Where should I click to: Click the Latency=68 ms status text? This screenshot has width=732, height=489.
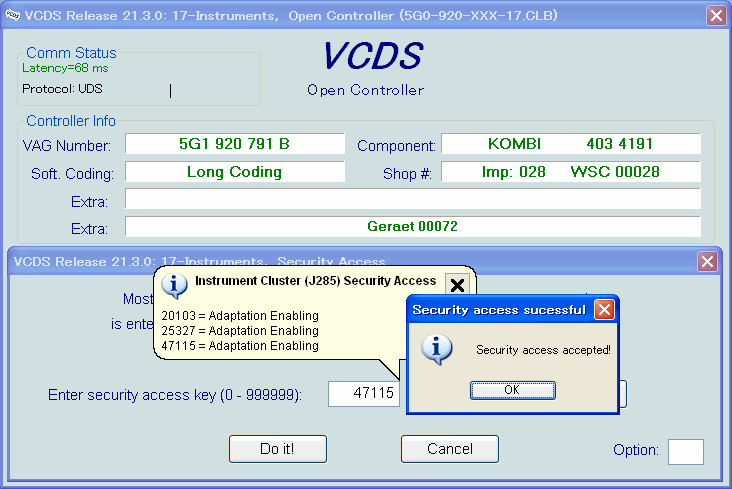[x=65, y=68]
